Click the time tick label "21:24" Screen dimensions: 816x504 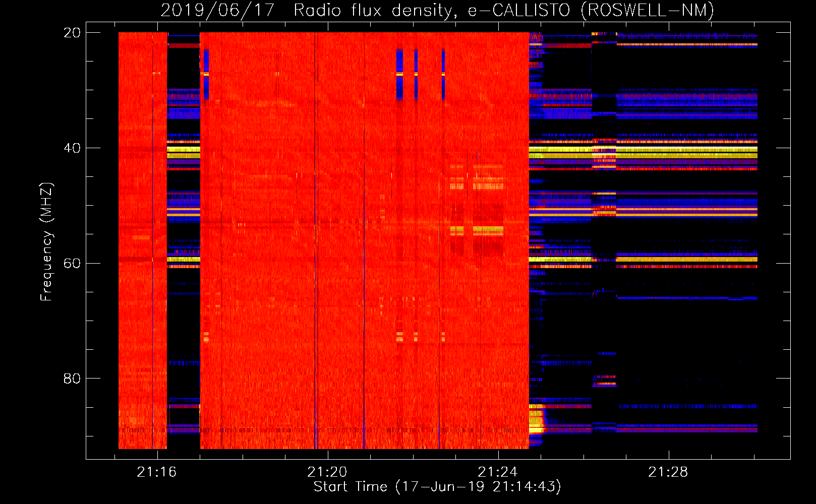pyautogui.click(x=498, y=472)
